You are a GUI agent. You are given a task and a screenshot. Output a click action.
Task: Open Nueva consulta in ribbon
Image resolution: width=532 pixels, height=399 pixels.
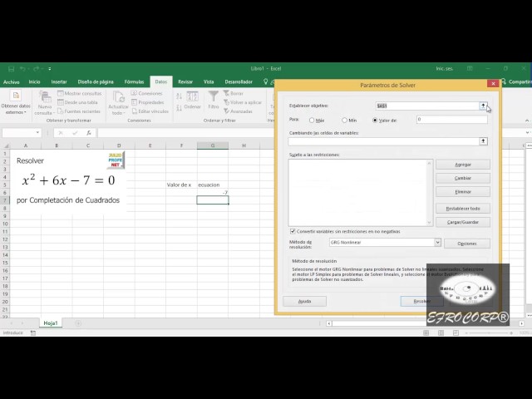pos(44,103)
